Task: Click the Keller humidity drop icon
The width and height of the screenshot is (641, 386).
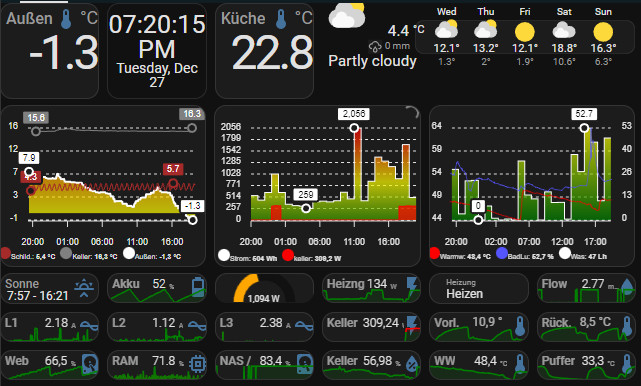Action: 412,364
